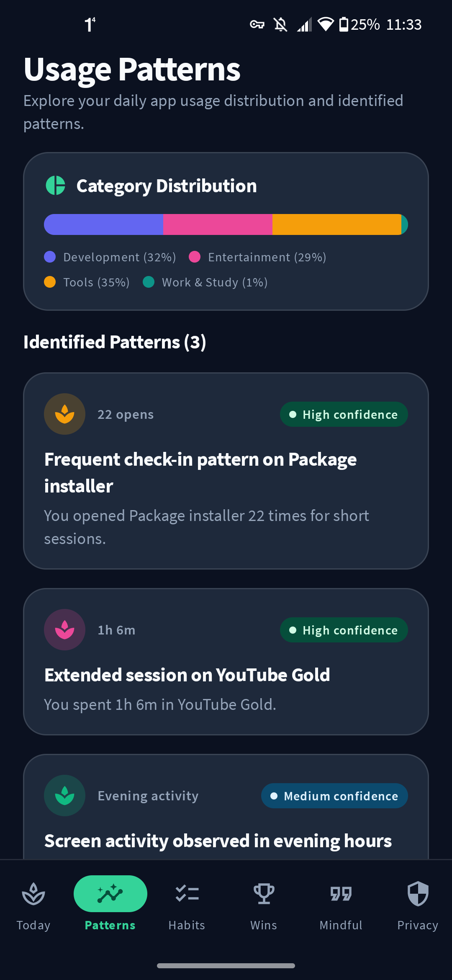The height and width of the screenshot is (980, 452).
Task: Switch to the Habits tab label
Action: point(187,925)
